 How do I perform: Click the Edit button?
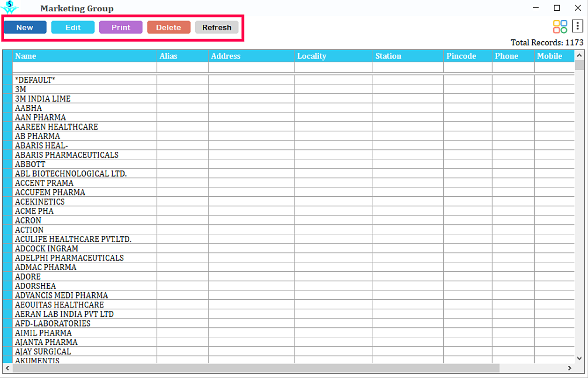point(73,27)
